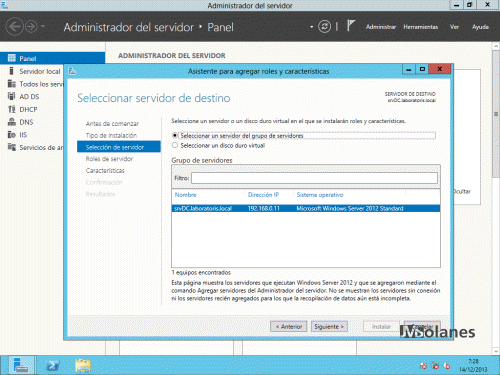The image size is (500, 375).
Task: Click the Servicios de archivos icon
Action: pyautogui.click(x=12, y=147)
